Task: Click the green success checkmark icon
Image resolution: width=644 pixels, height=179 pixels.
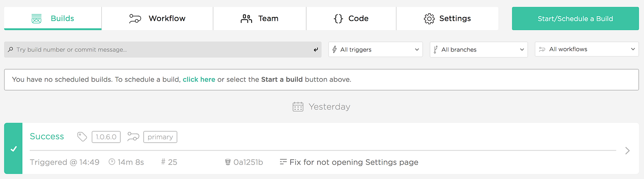Action: pyautogui.click(x=14, y=149)
